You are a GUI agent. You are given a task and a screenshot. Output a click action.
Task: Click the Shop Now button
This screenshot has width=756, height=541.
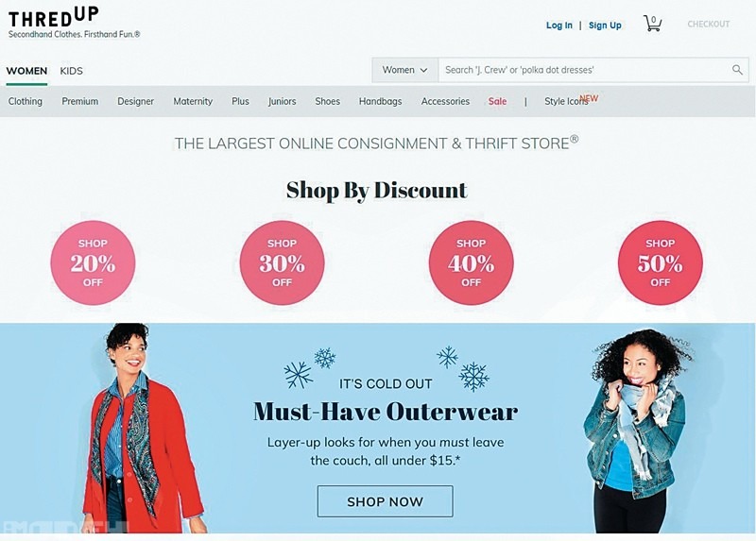[x=385, y=501]
